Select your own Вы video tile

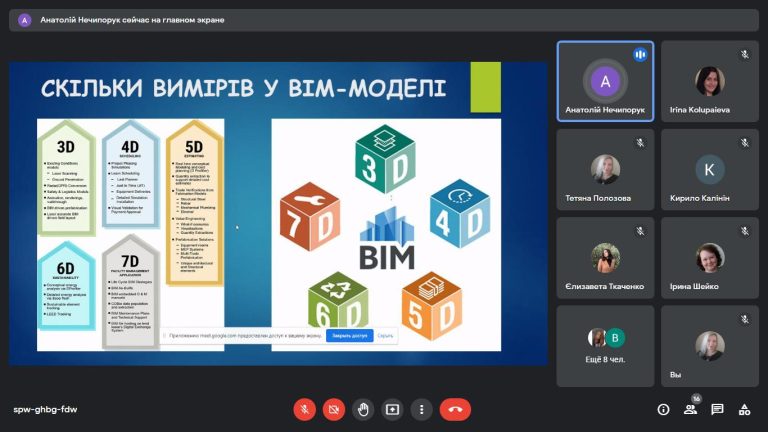coord(710,346)
